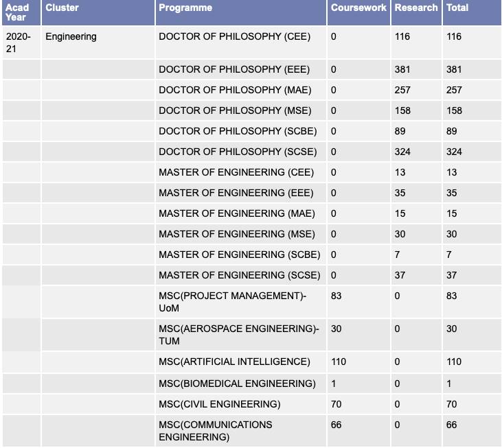Select MSC(AEROSPACE ENGINEERING)-TUM programme cell
Image resolution: width=502 pixels, height=448 pixels.
point(238,335)
